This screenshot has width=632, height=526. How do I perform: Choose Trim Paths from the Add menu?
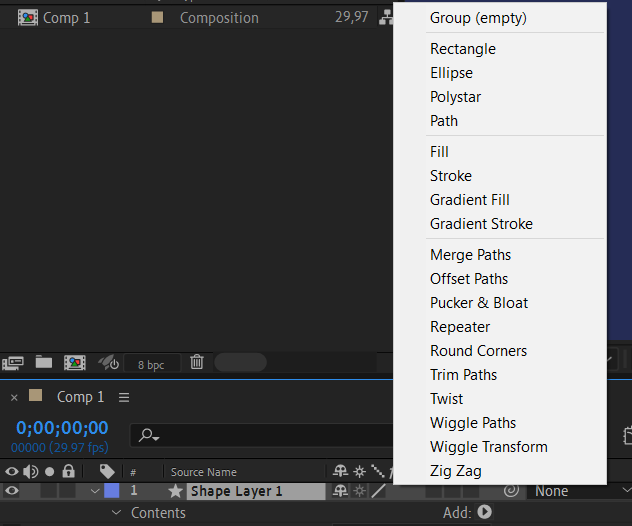tap(463, 375)
